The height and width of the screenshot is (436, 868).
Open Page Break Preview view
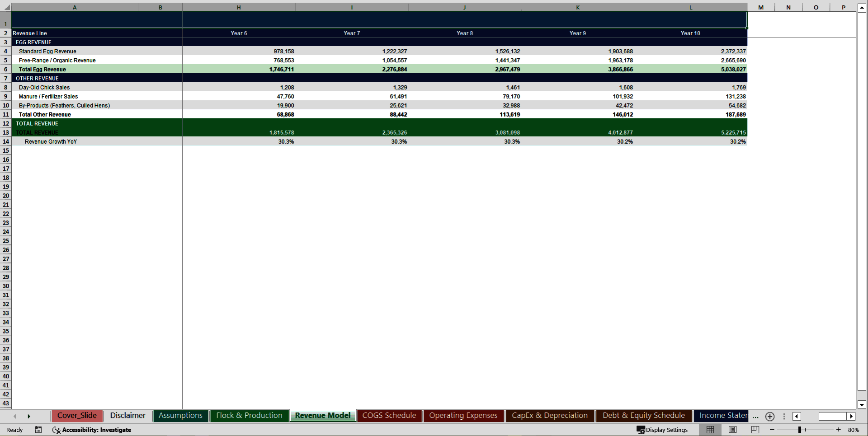pos(755,430)
